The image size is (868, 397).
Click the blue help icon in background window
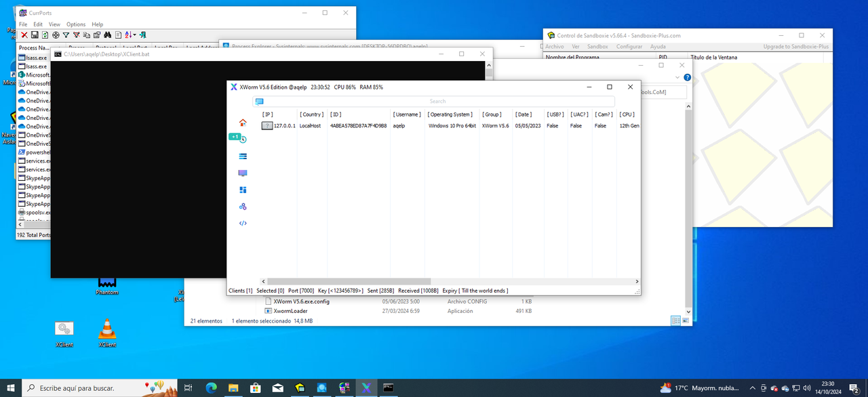click(x=687, y=77)
